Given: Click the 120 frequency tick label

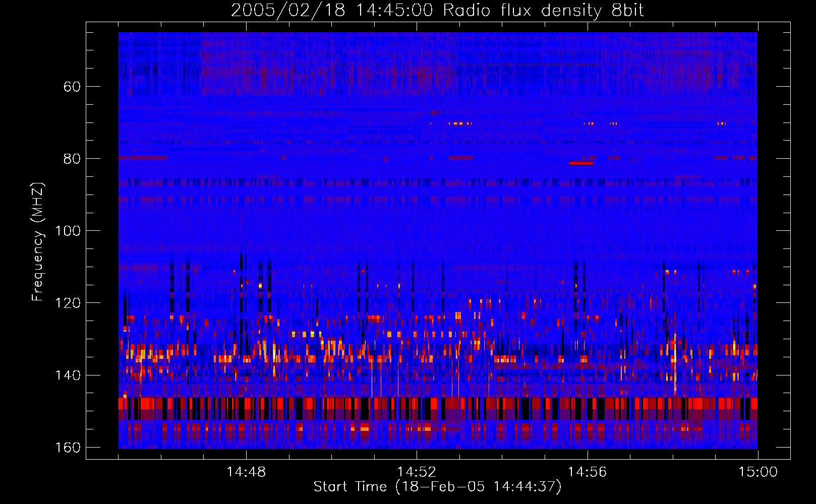Looking at the screenshot, I should pyautogui.click(x=68, y=303).
